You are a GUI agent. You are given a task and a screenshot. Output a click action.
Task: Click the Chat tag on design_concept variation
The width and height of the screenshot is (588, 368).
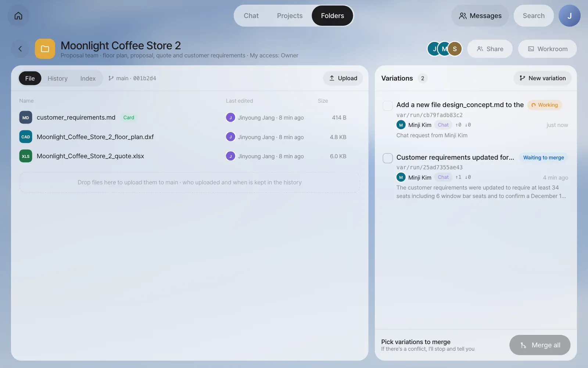(443, 125)
